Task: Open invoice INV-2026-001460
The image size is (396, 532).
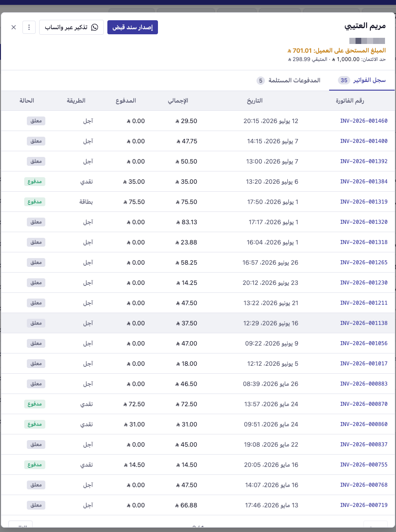Action: 364,121
